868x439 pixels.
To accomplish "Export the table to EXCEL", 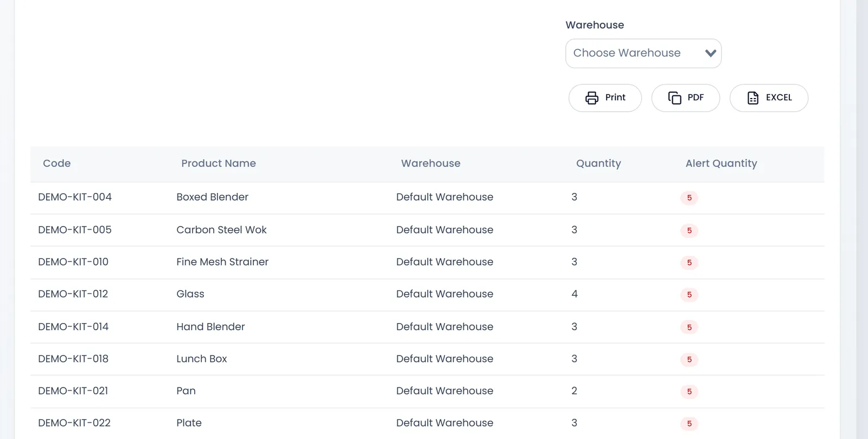I will pyautogui.click(x=769, y=98).
